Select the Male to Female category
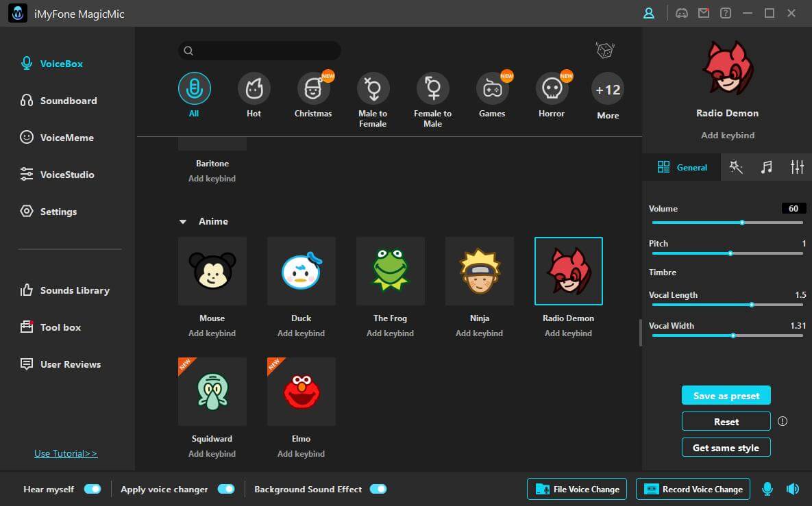Image resolution: width=812 pixels, height=506 pixels. point(373,88)
